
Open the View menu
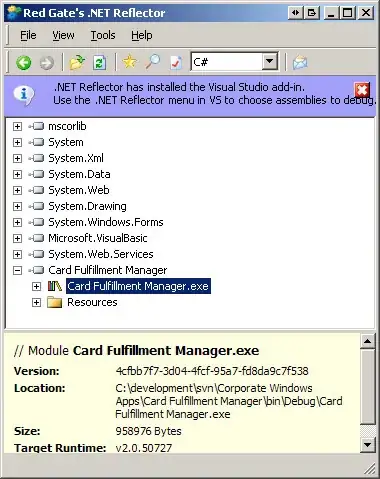pyautogui.click(x=63, y=35)
